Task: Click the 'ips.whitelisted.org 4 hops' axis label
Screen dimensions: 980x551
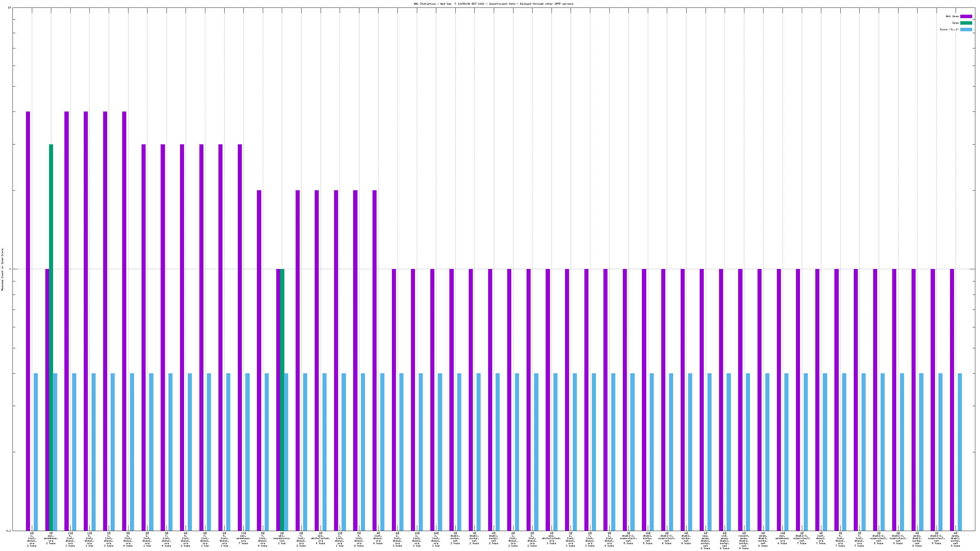Action: 320,538
